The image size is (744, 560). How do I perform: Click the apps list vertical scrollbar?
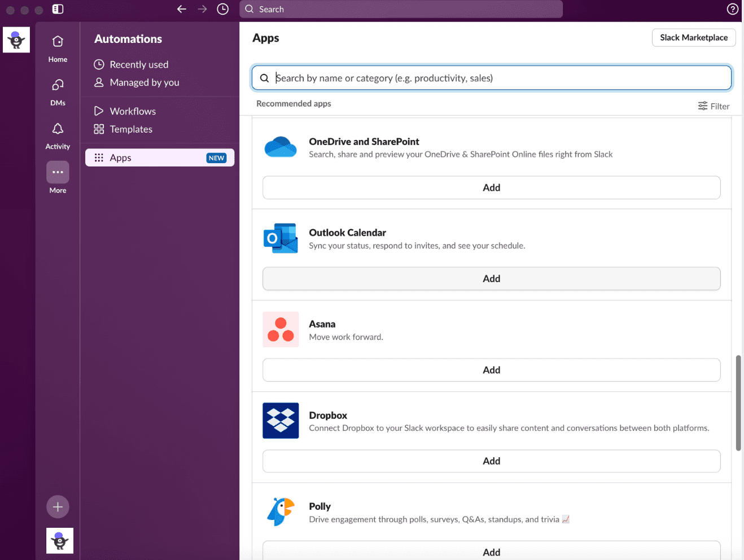[x=738, y=403]
